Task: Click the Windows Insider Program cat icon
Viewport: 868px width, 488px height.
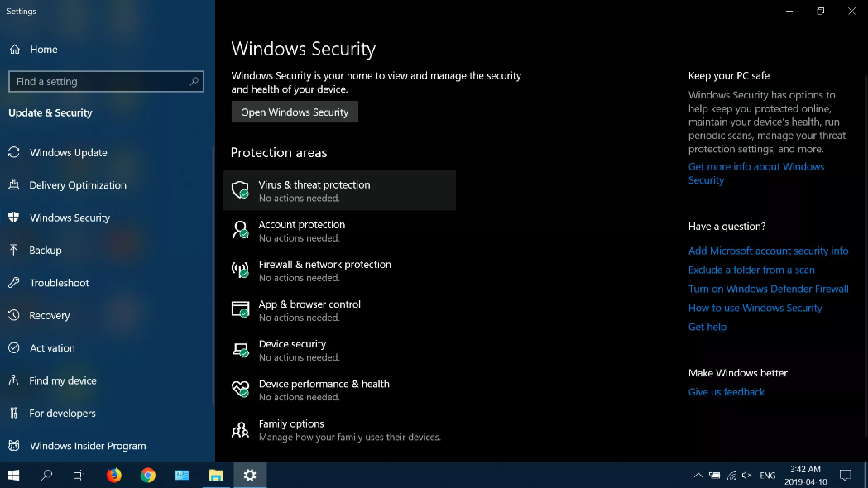Action: point(14,445)
